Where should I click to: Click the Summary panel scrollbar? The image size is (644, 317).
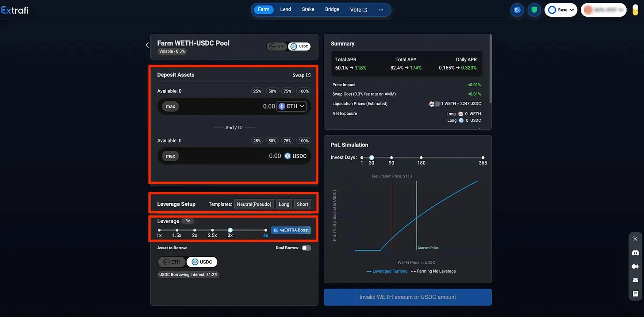(491, 70)
